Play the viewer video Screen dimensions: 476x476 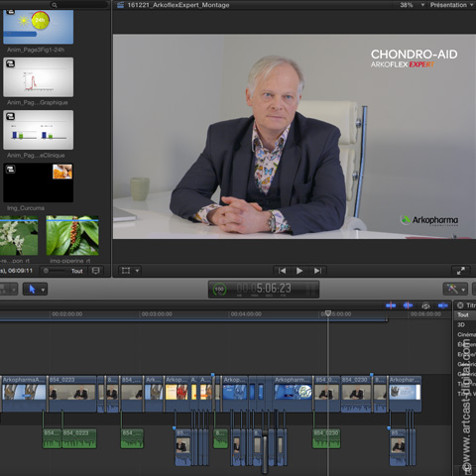299,271
